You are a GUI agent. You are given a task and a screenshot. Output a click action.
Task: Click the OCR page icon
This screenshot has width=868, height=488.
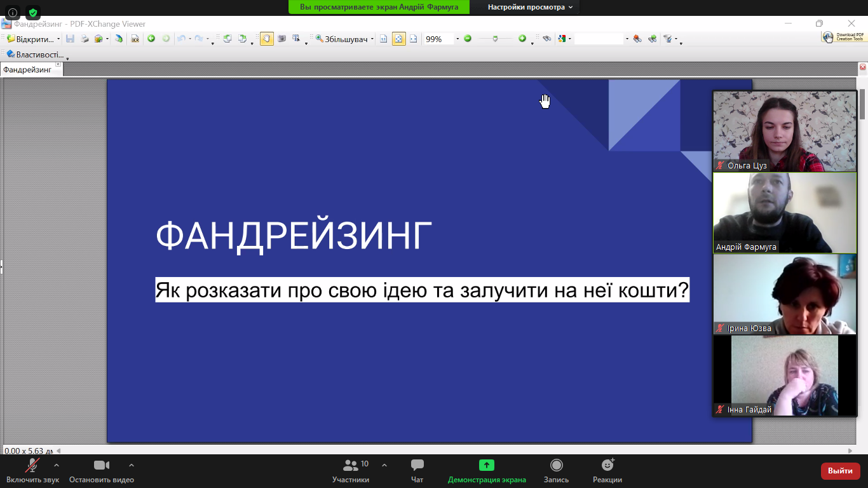135,39
